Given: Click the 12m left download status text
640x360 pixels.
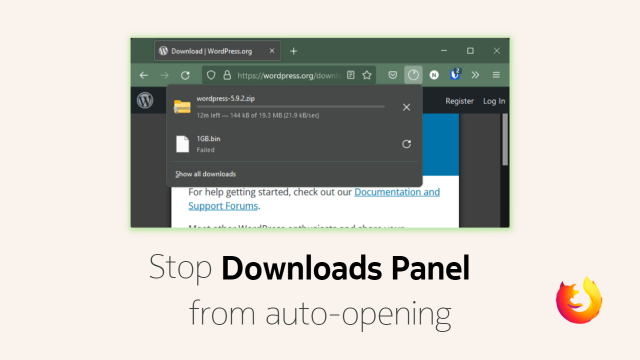Looking at the screenshot, I should (258, 116).
